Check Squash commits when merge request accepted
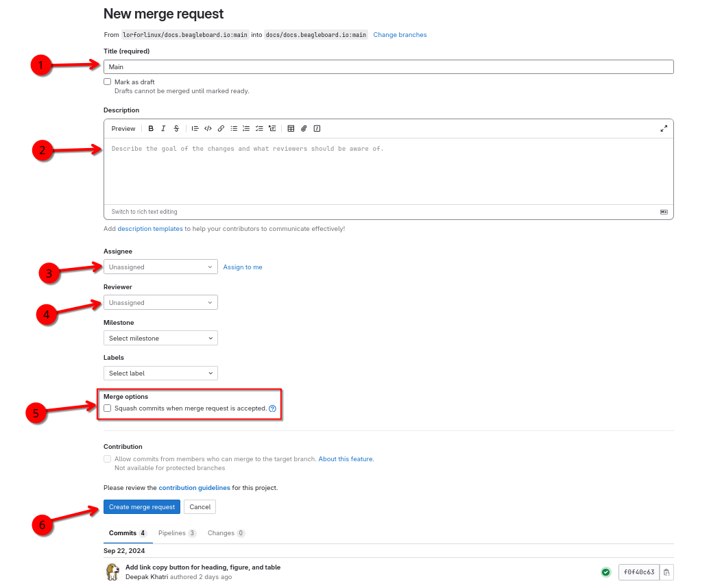The height and width of the screenshot is (588, 722). click(x=107, y=408)
